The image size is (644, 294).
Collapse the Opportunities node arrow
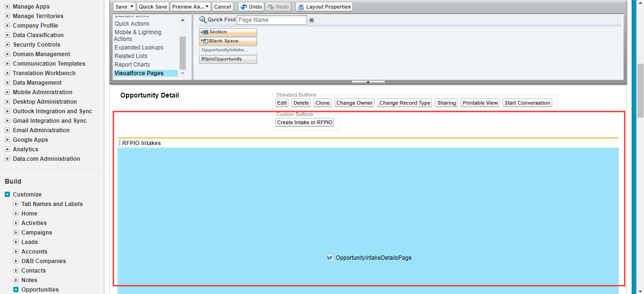click(16, 290)
